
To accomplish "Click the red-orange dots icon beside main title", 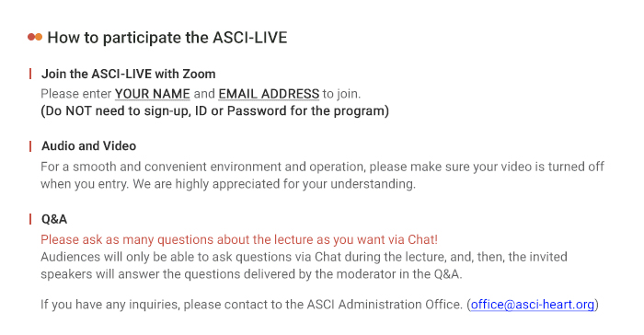I will [35, 37].
